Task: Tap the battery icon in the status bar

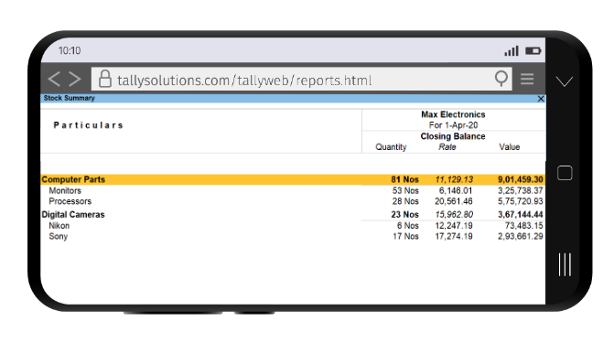Action: click(x=533, y=51)
